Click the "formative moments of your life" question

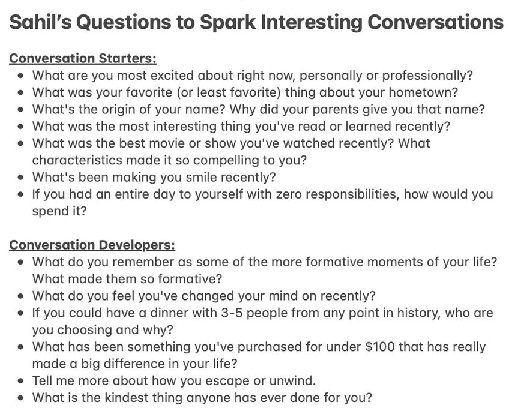[x=265, y=262]
